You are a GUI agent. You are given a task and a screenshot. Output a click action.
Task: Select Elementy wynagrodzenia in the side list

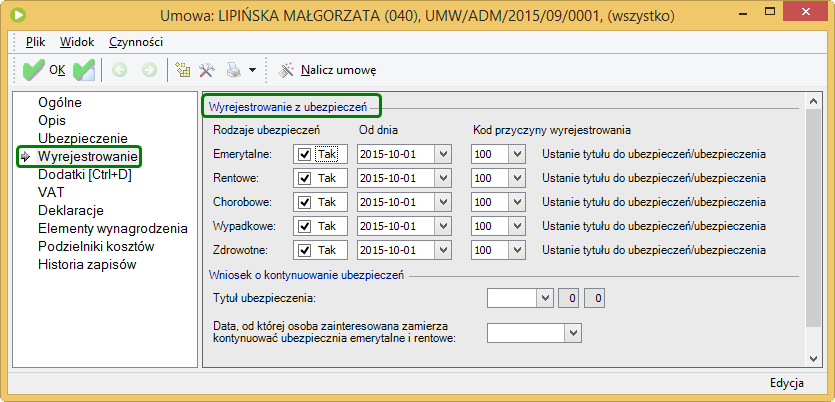[x=113, y=228]
